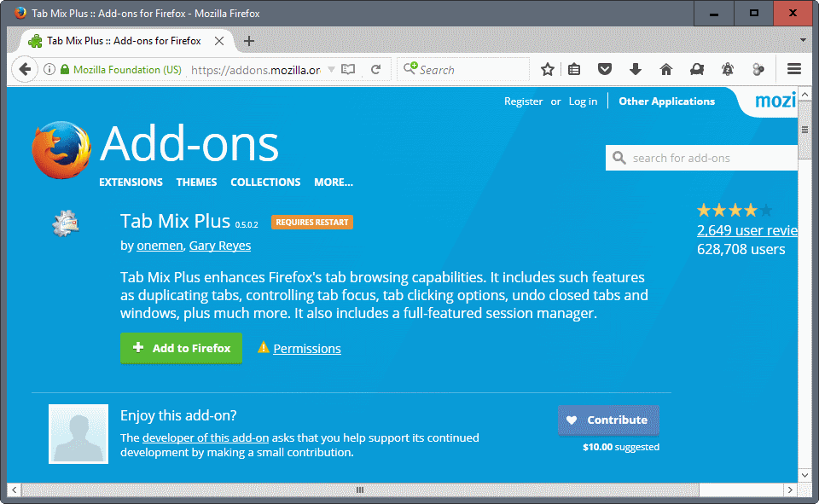Expand the URL history dropdown arrow
This screenshot has width=819, height=504.
pos(331,69)
